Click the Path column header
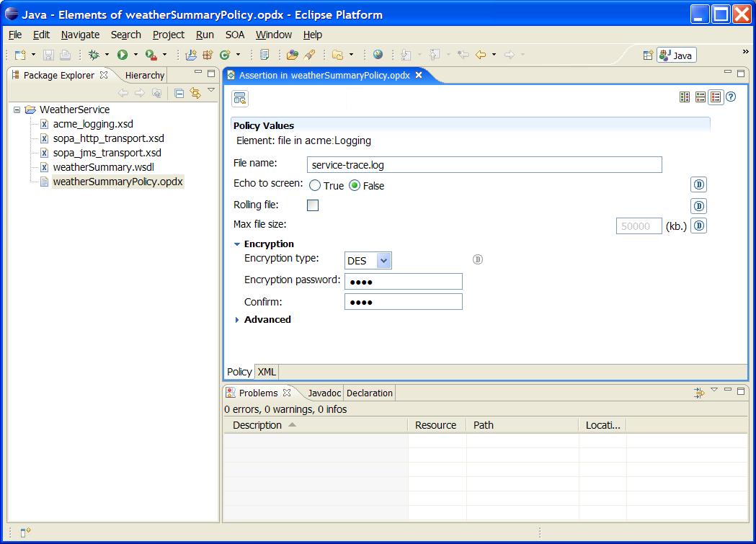 [x=522, y=425]
